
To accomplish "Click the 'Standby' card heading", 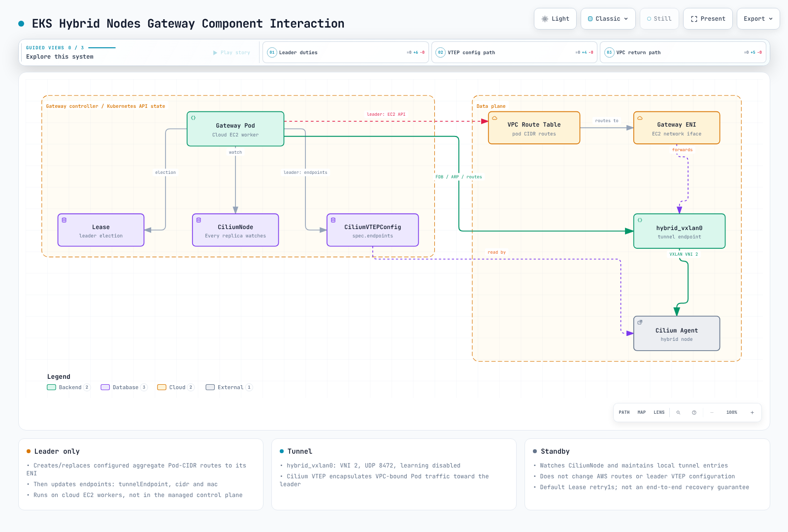I will pos(555,451).
